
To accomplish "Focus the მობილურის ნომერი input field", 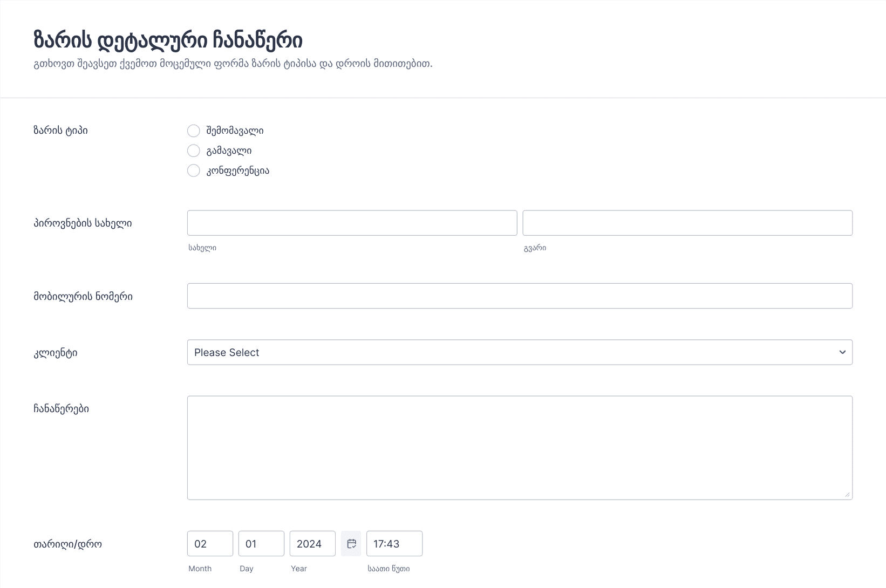I will pos(520,296).
